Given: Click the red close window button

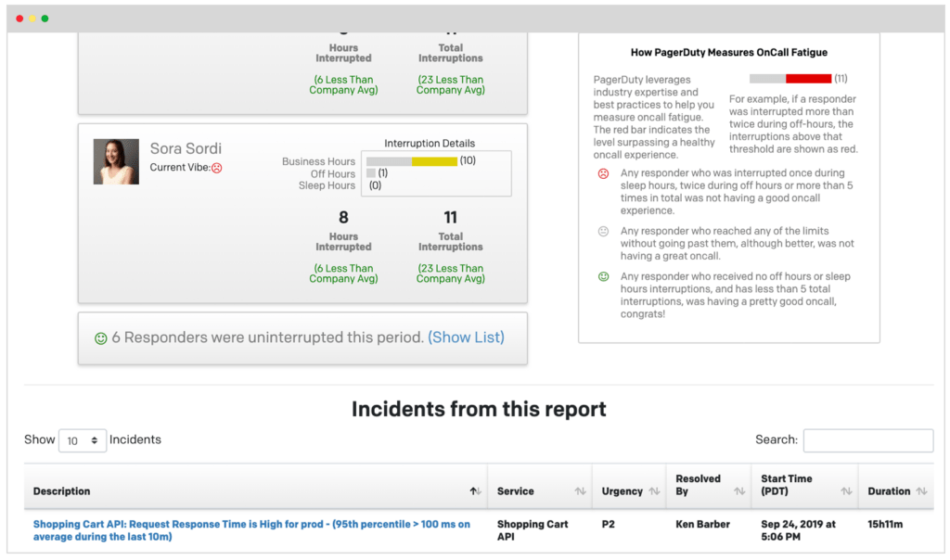Looking at the screenshot, I should click(19, 19).
